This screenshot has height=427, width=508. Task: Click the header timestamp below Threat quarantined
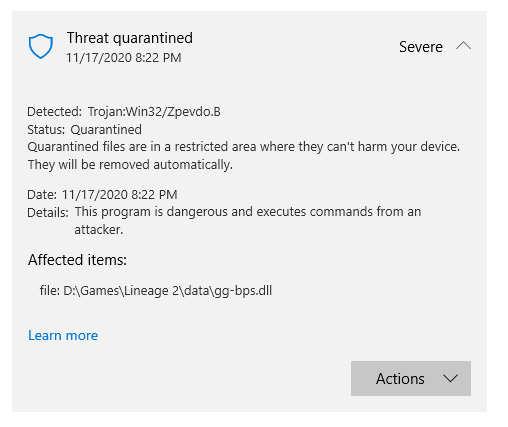(x=124, y=58)
